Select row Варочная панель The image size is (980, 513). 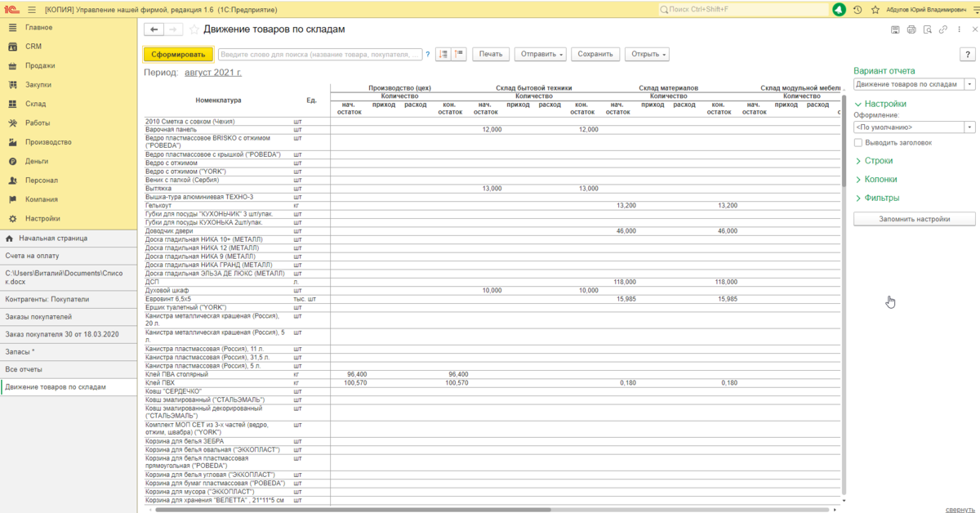(492, 129)
